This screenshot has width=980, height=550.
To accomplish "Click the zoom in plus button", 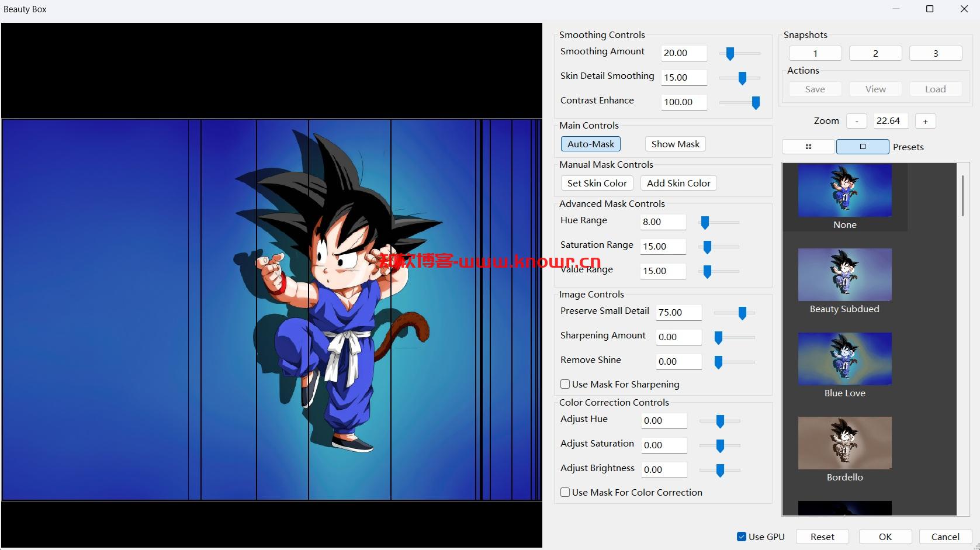I will 925,121.
